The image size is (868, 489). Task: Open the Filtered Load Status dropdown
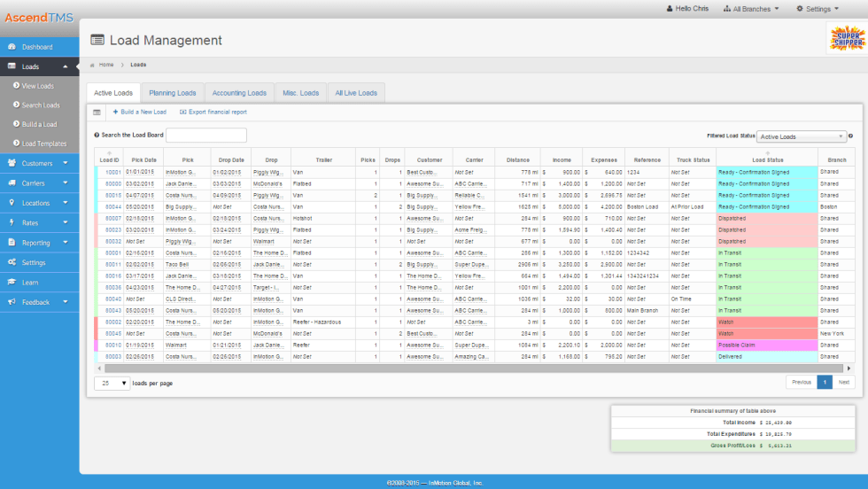[801, 136]
